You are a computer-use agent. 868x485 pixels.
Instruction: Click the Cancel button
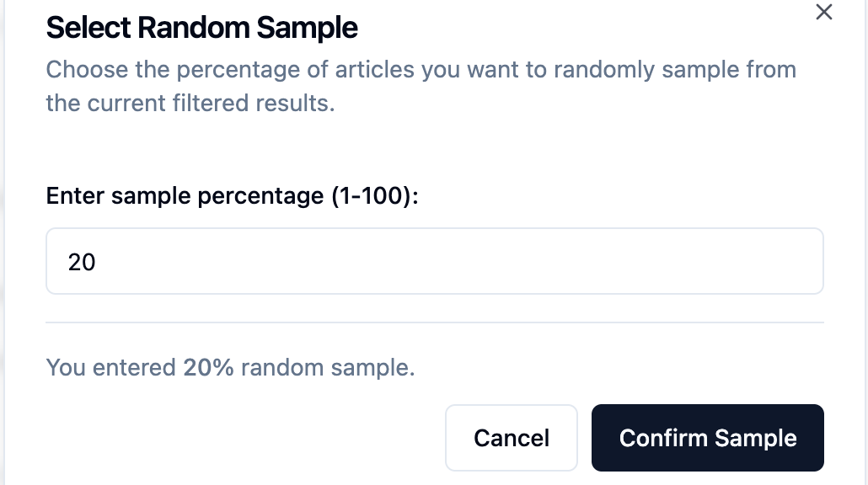(x=511, y=438)
